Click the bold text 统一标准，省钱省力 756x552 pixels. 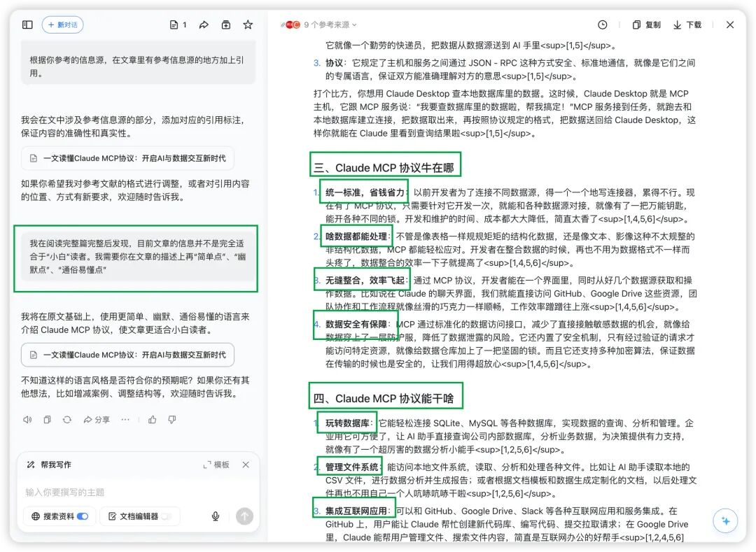coord(365,192)
